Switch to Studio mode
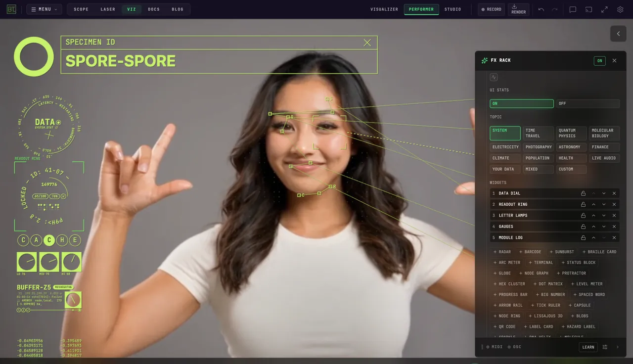633x364 pixels. click(x=452, y=9)
